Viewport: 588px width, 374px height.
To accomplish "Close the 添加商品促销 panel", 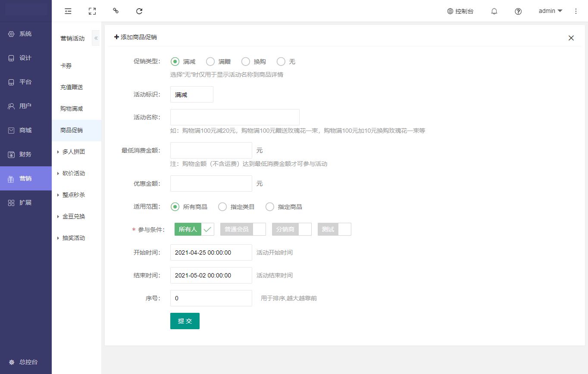I will (571, 38).
